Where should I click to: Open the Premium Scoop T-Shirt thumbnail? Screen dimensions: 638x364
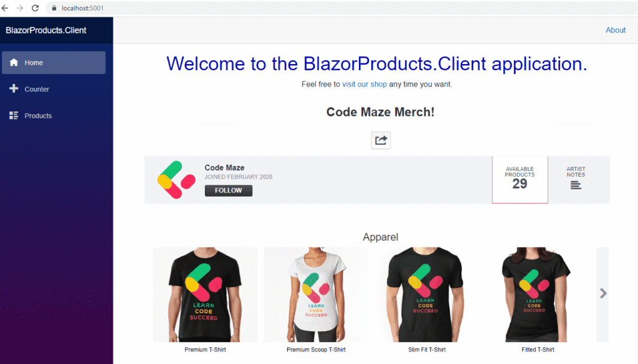coord(316,294)
